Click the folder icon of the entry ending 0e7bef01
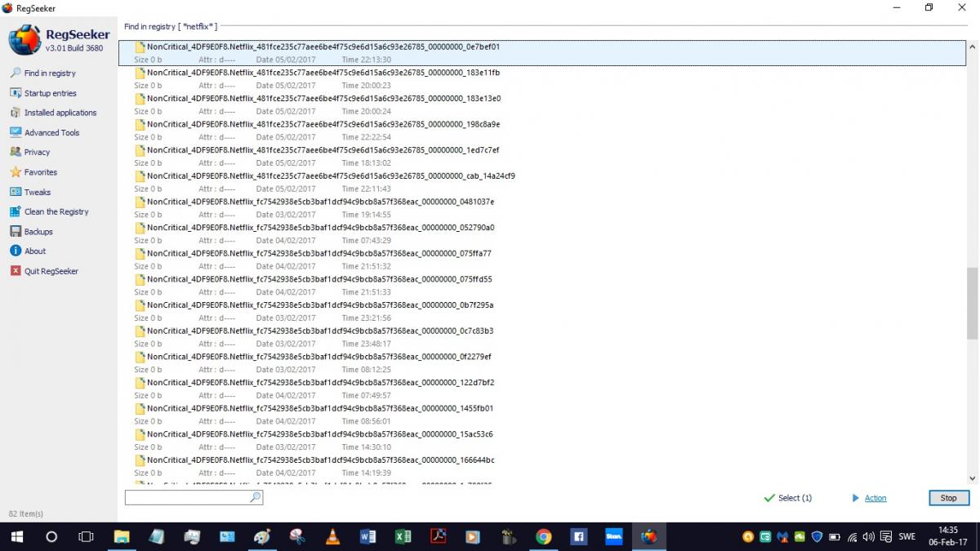980x551 pixels. point(140,47)
